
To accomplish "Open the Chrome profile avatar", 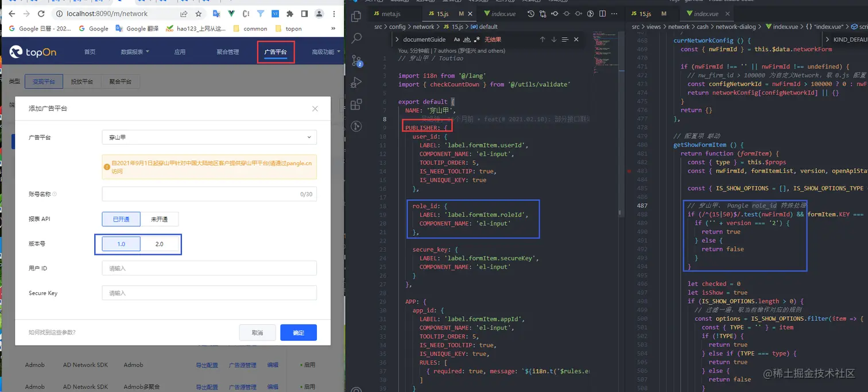I will pos(319,14).
